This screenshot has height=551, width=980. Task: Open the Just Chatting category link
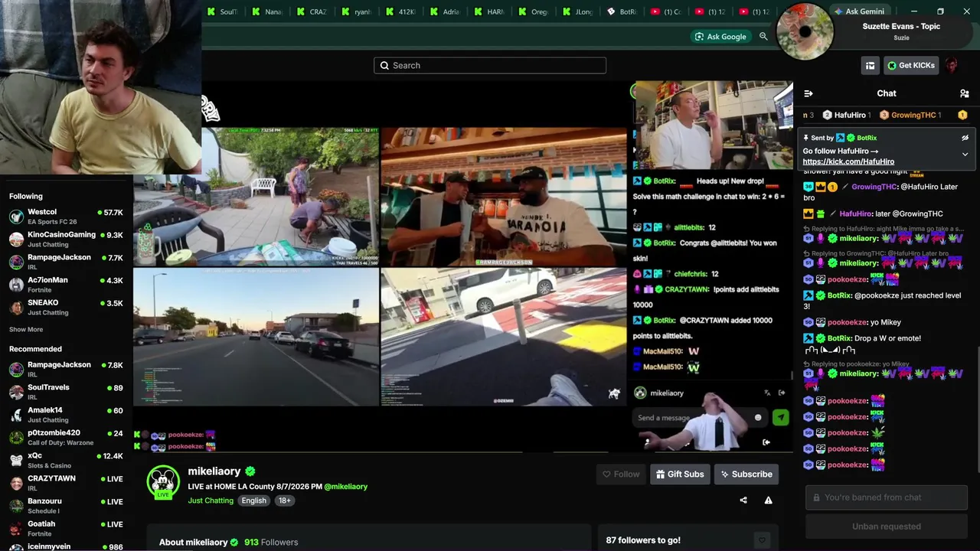pos(211,500)
